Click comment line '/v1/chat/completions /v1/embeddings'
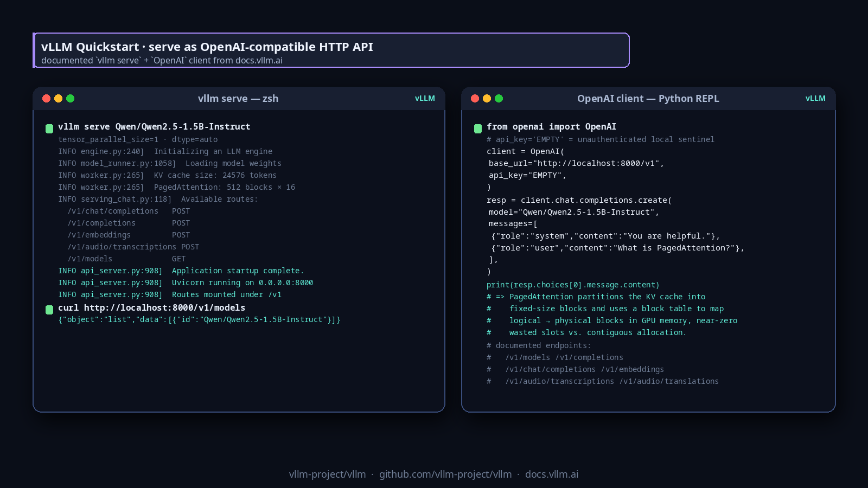Screen dimensions: 868x488 point(575,369)
